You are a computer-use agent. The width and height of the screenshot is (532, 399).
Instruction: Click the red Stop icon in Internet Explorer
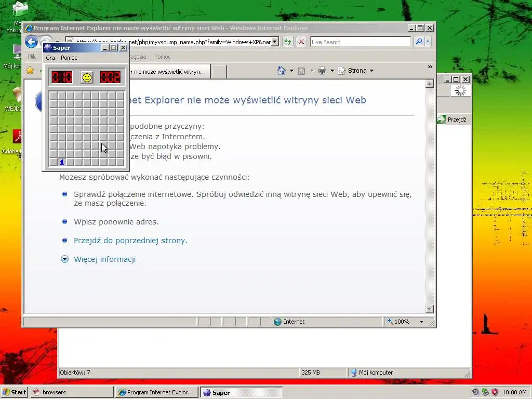pos(301,42)
